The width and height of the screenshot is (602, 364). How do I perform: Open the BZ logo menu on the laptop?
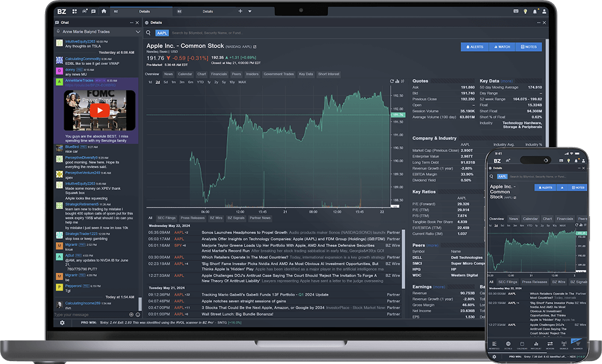coord(62,11)
